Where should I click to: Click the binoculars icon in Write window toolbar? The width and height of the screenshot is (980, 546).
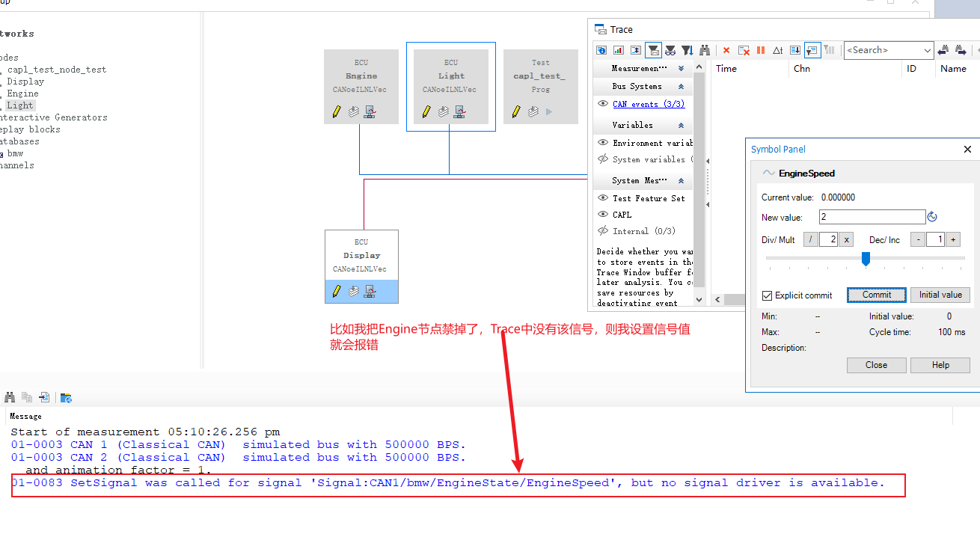coord(10,397)
